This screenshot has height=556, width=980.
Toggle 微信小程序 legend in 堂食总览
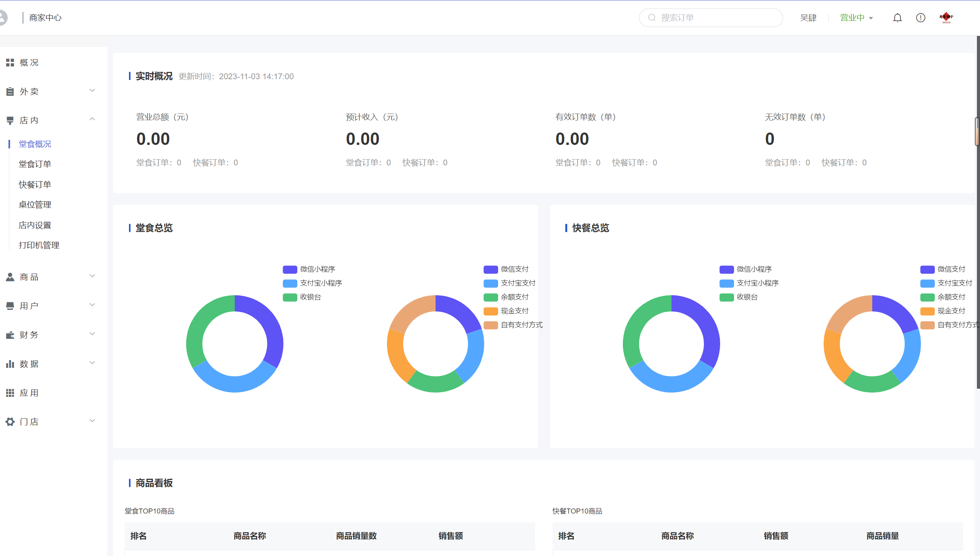tap(309, 269)
